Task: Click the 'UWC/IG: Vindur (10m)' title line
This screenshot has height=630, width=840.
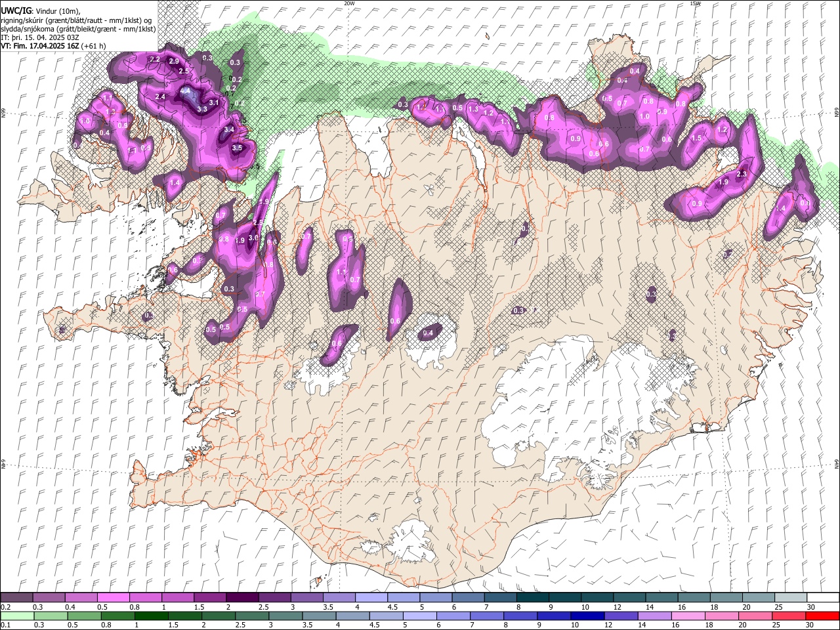Action: [x=39, y=10]
